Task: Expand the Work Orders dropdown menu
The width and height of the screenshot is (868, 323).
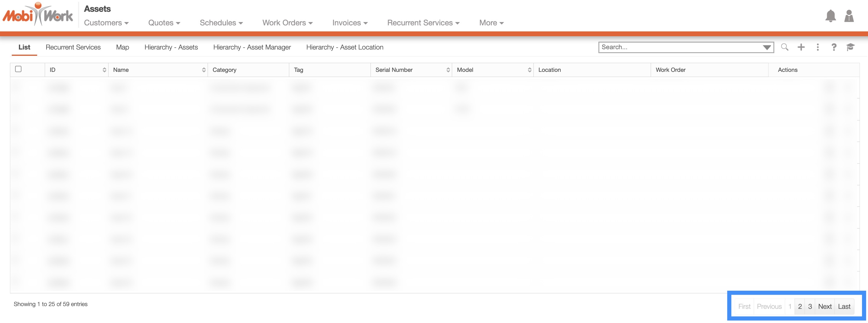Action: (287, 23)
